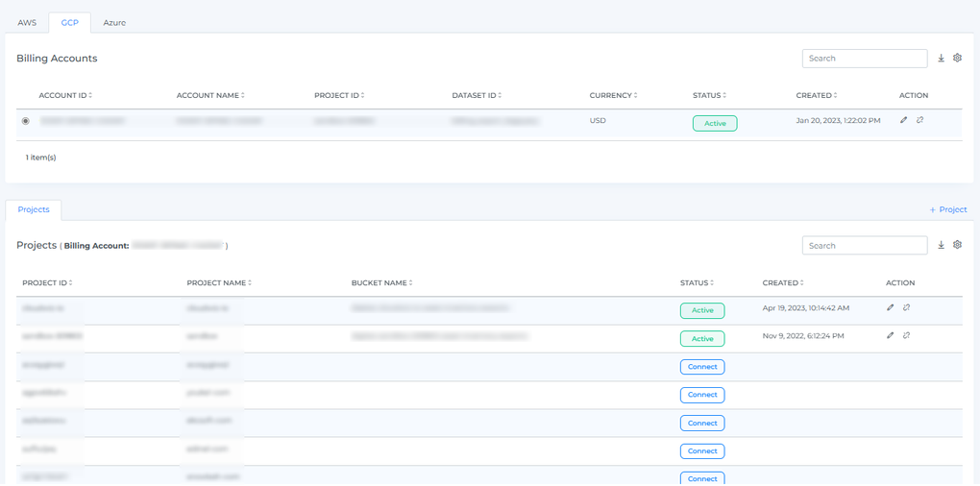980x486 pixels.
Task: Download the Projects table
Action: point(941,246)
